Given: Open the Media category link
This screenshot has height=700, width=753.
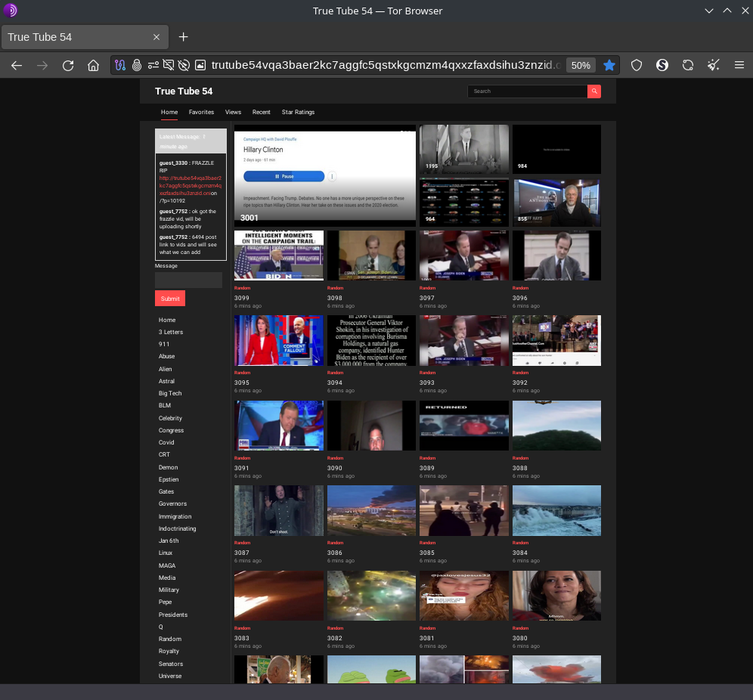Looking at the screenshot, I should pos(167,578).
